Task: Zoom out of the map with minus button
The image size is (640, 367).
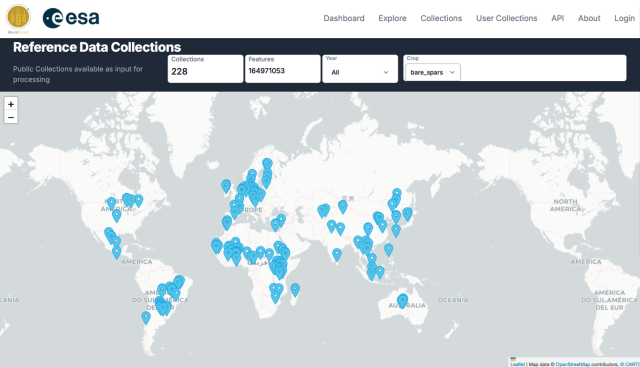Action: (11, 117)
